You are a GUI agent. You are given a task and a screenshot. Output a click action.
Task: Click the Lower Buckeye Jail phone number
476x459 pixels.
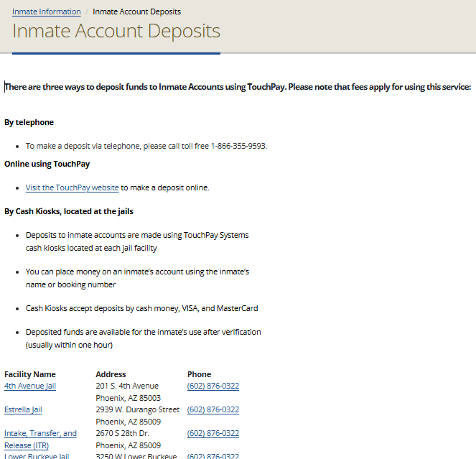tap(213, 456)
